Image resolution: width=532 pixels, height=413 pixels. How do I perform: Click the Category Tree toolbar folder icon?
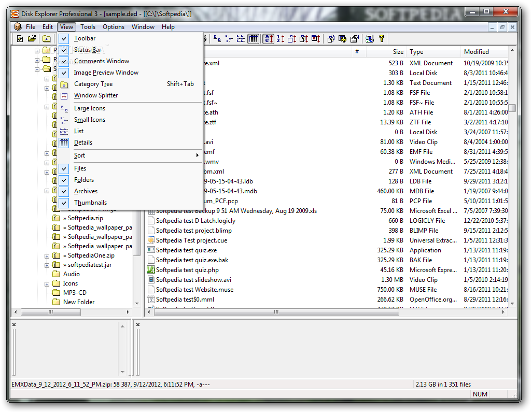tap(47, 39)
